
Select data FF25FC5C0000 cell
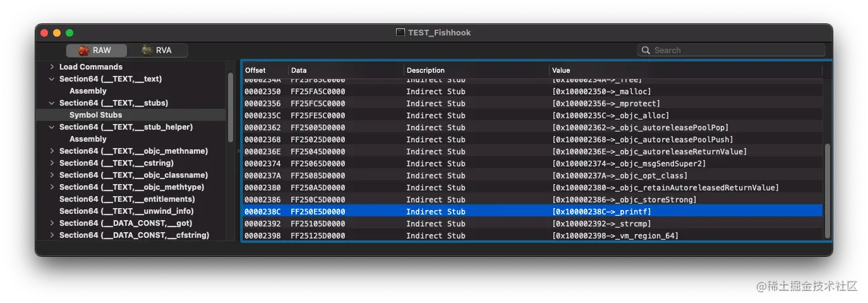pos(318,104)
